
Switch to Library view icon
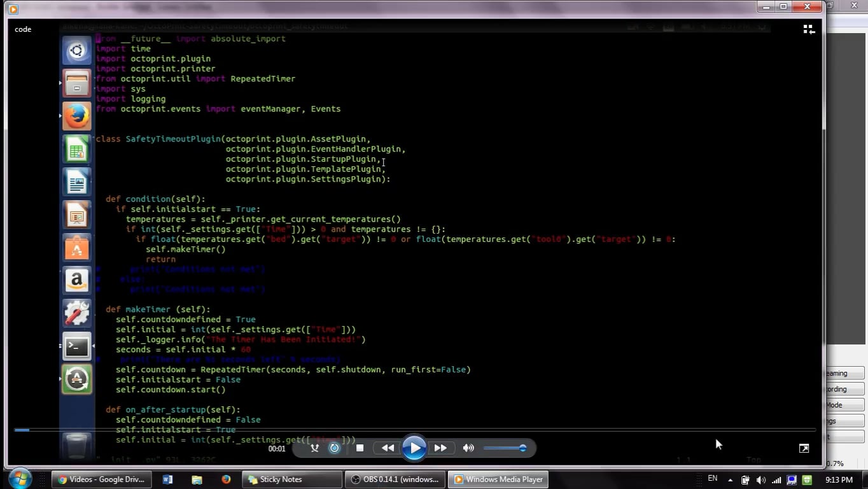[809, 29]
